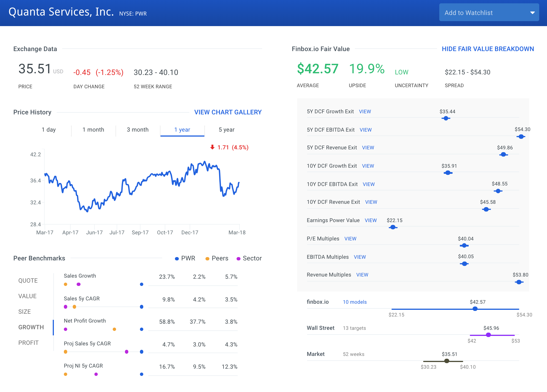Click the Revenue Multiples $53.80 marker
The image size is (547, 392).
coord(519,282)
